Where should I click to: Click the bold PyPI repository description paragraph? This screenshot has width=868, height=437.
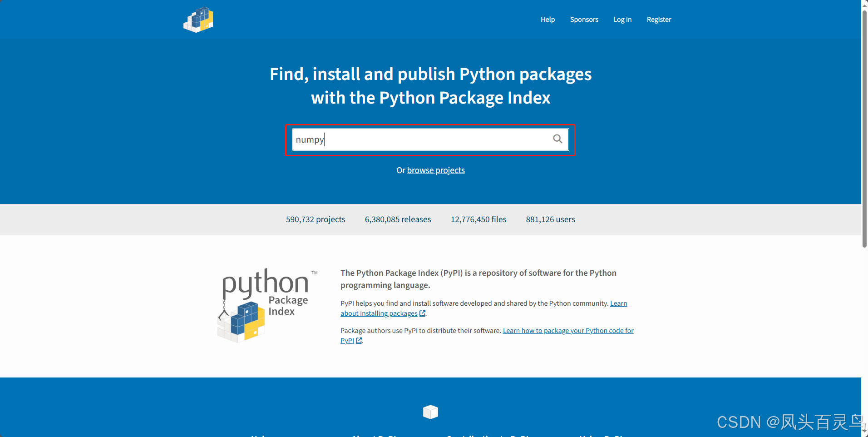coord(478,279)
